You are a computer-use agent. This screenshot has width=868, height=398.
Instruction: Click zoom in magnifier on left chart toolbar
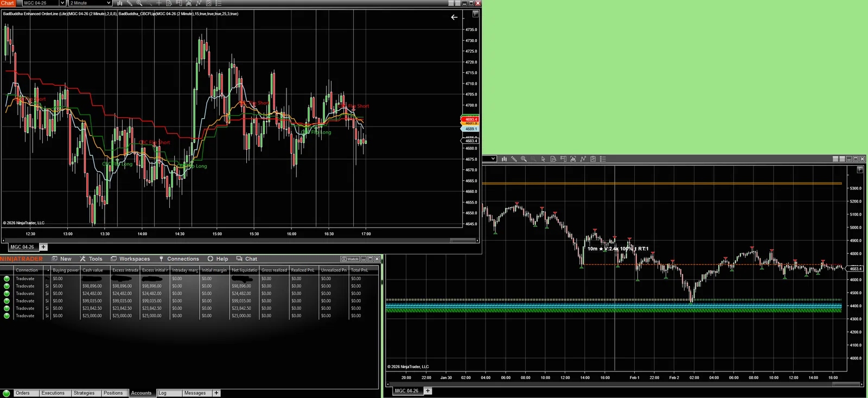[139, 3]
